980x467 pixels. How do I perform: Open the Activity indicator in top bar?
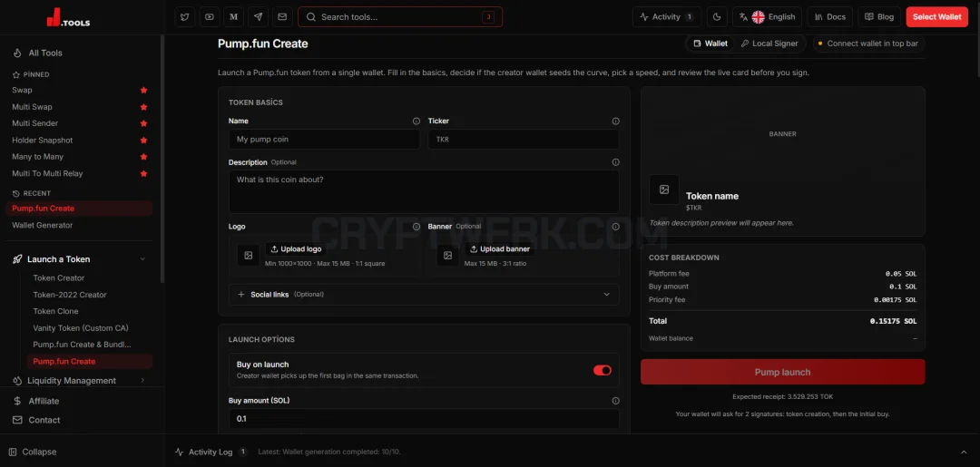coord(667,17)
